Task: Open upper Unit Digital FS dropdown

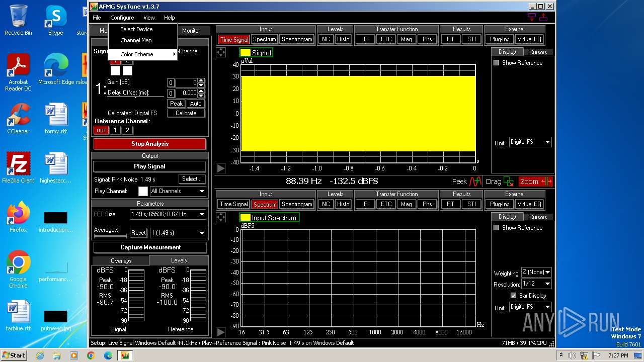Action: (x=530, y=142)
